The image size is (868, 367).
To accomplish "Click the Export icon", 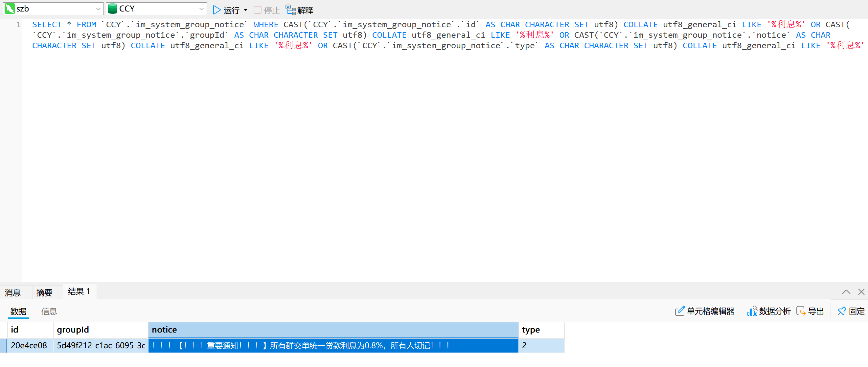I will (801, 311).
